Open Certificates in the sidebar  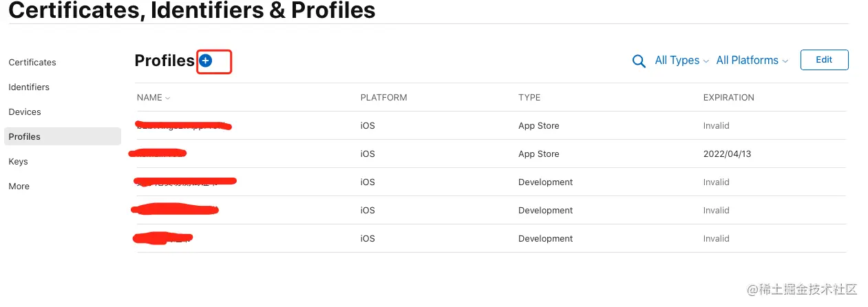coord(32,63)
